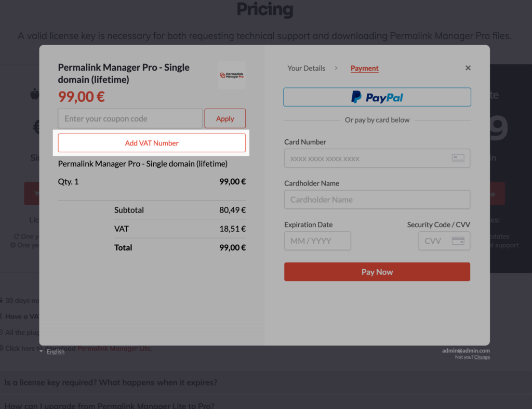Viewport: 532px width, 409px height.
Task: Click the breadcrumb chevron between steps
Action: click(x=336, y=68)
